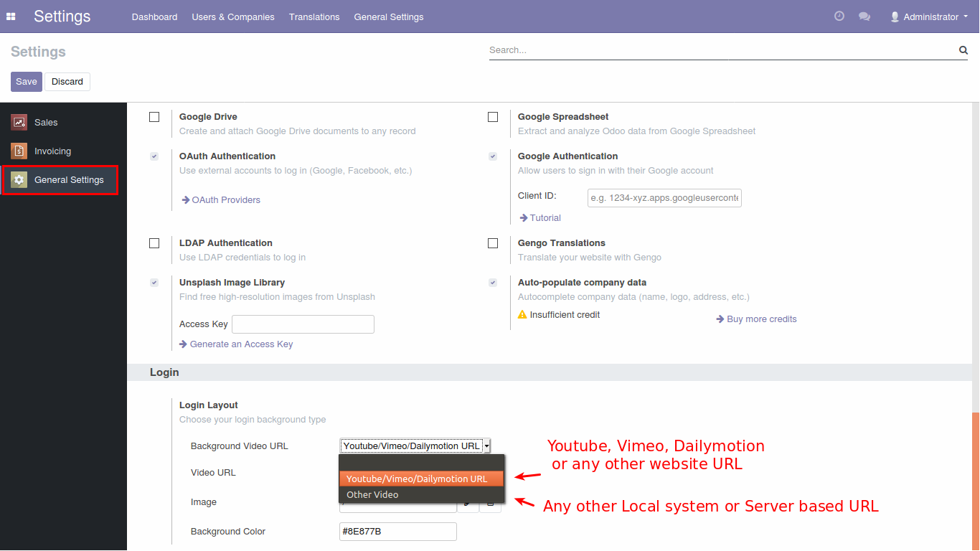This screenshot has width=980, height=551.
Task: Open the Users & Companies menu
Action: [233, 17]
